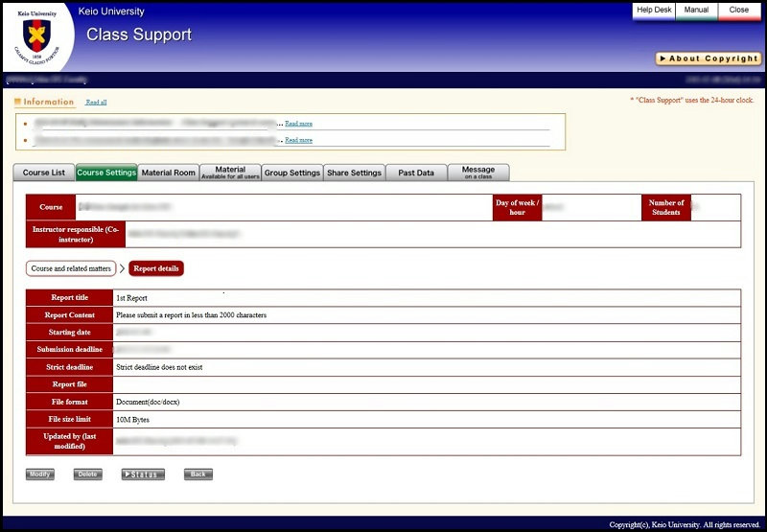The image size is (767, 532).
Task: Click the Modify button
Action: point(40,474)
